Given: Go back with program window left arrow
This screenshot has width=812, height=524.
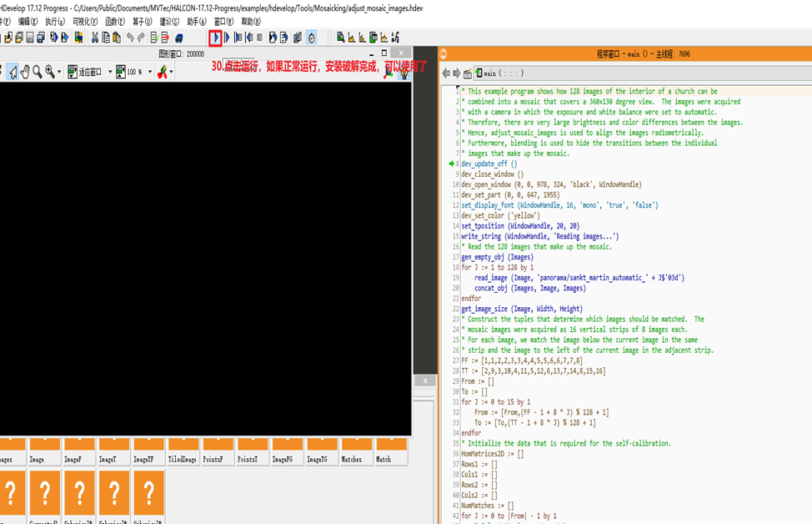Looking at the screenshot, I should pyautogui.click(x=446, y=73).
